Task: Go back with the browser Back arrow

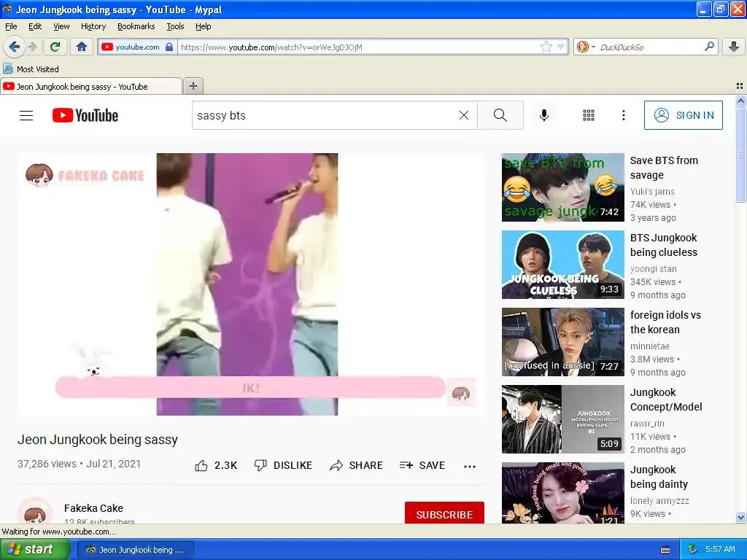Action: click(x=15, y=47)
